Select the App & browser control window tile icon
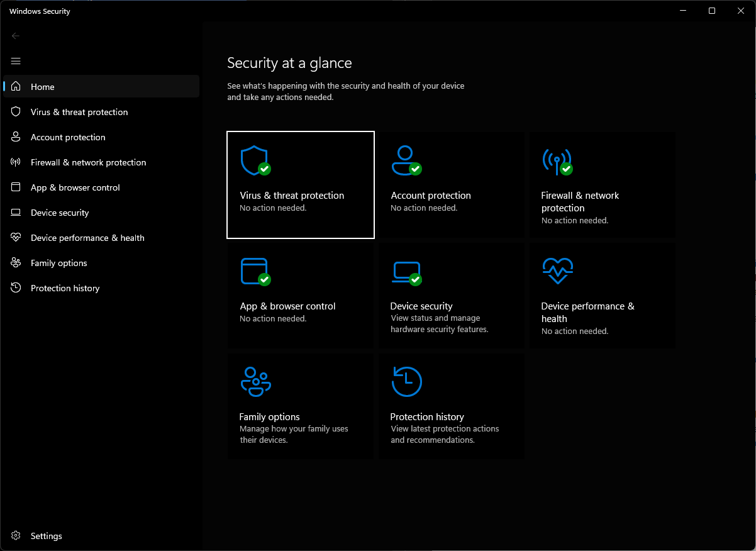The width and height of the screenshot is (756, 551). click(x=255, y=272)
